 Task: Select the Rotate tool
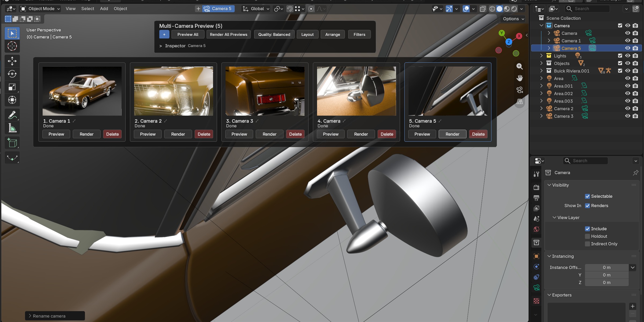pyautogui.click(x=12, y=74)
